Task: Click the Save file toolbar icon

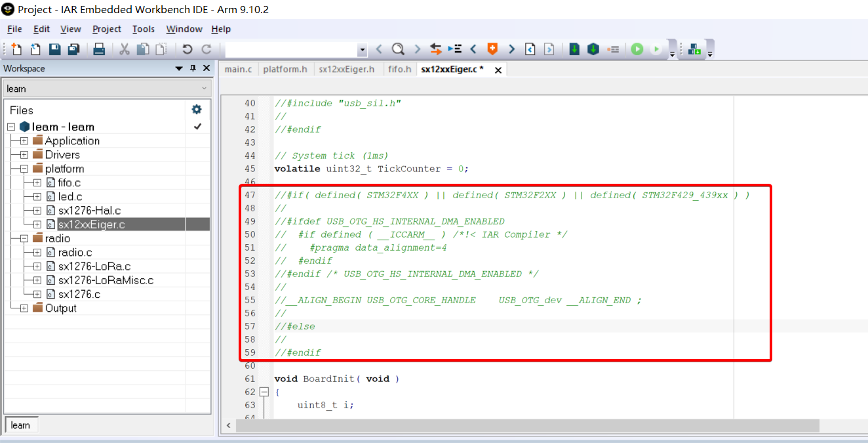Action: click(x=55, y=49)
